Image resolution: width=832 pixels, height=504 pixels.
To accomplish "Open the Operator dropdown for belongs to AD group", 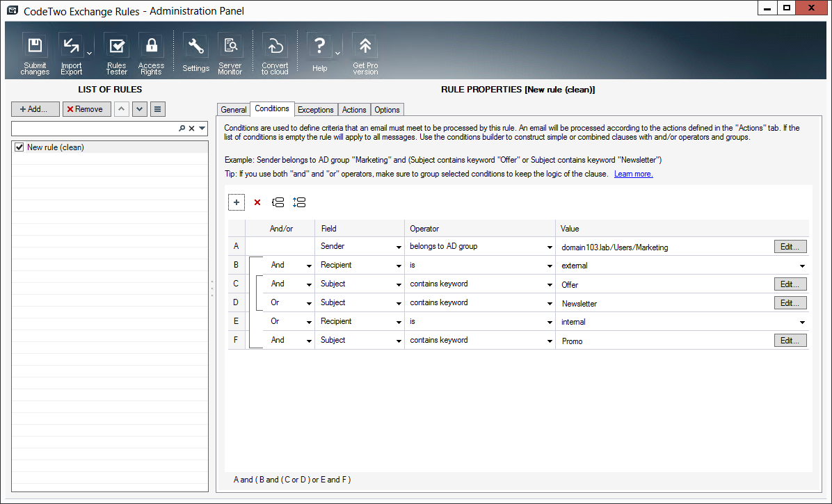I will tap(550, 247).
